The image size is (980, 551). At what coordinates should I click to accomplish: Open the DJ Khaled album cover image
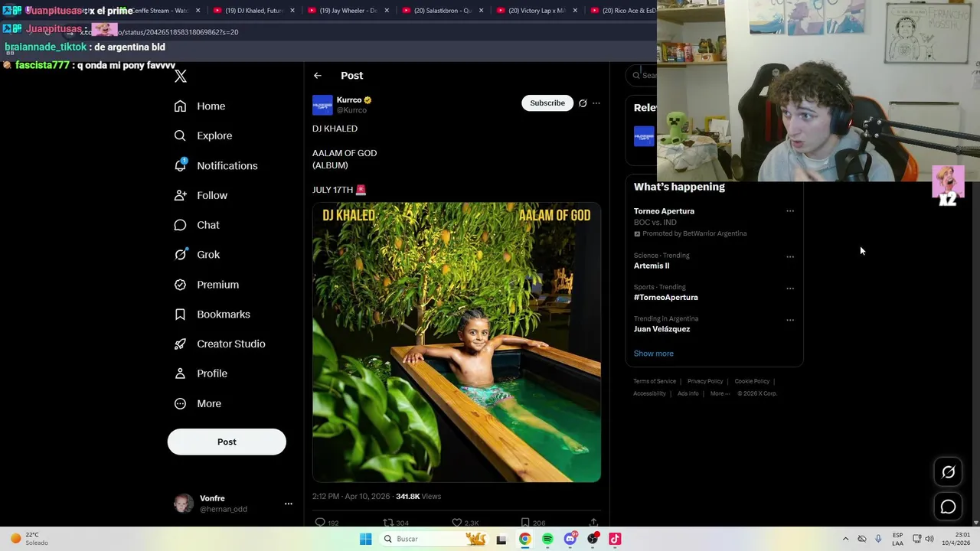coord(456,342)
